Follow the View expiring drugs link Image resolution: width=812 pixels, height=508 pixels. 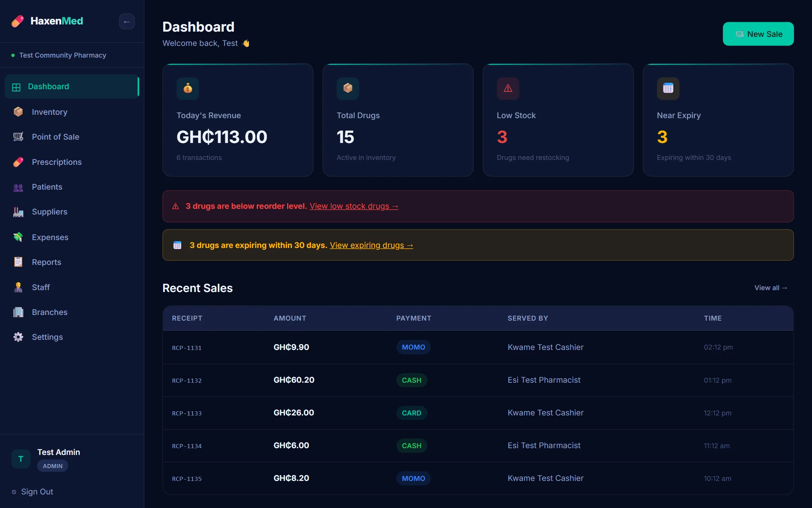click(x=371, y=245)
